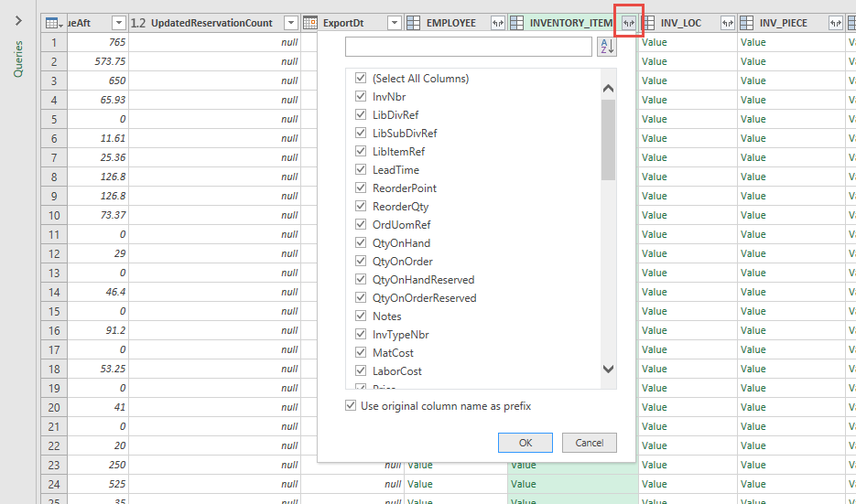Click the date type icon on ExportDt column

(x=310, y=23)
